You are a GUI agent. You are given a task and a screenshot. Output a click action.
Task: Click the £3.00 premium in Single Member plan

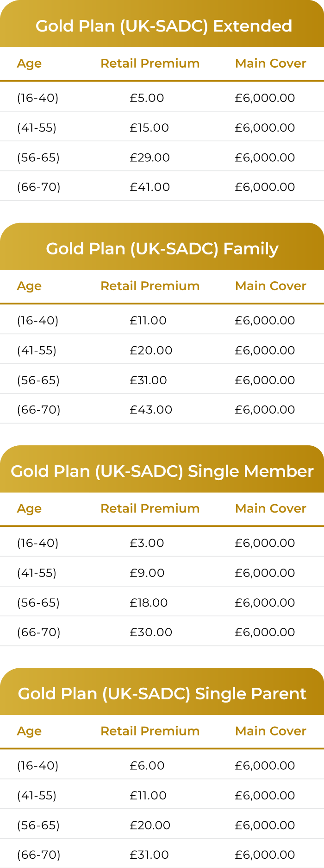coord(147,543)
